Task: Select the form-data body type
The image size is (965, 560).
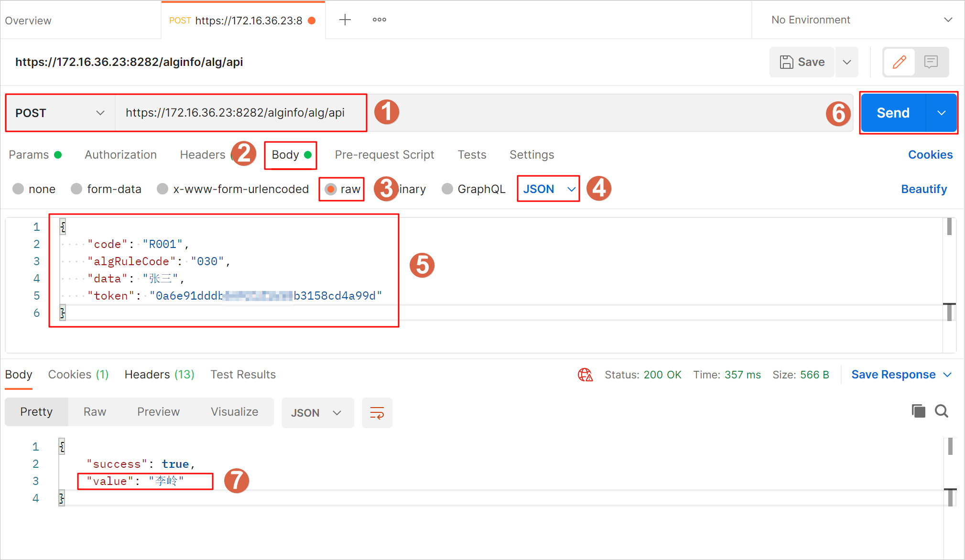Action: [x=76, y=189]
